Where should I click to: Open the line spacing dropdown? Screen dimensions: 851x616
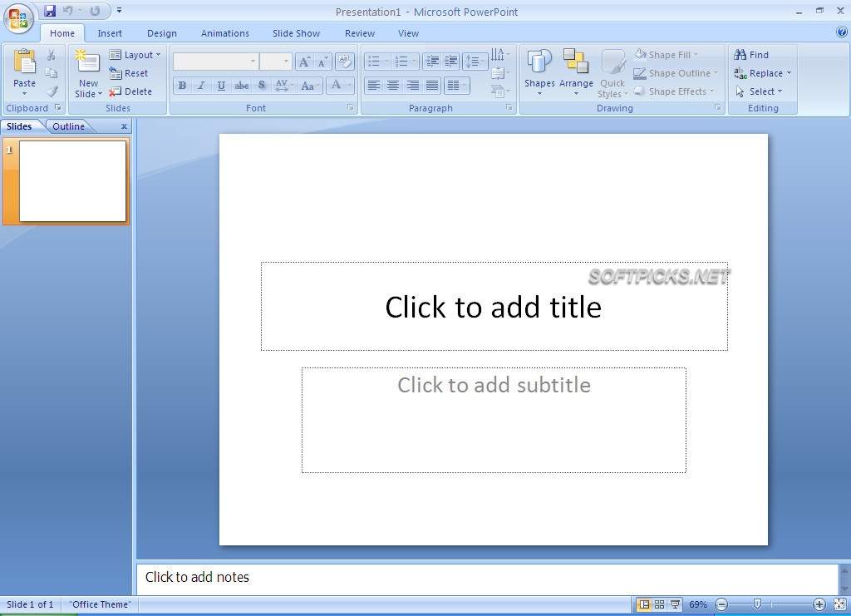tap(475, 62)
